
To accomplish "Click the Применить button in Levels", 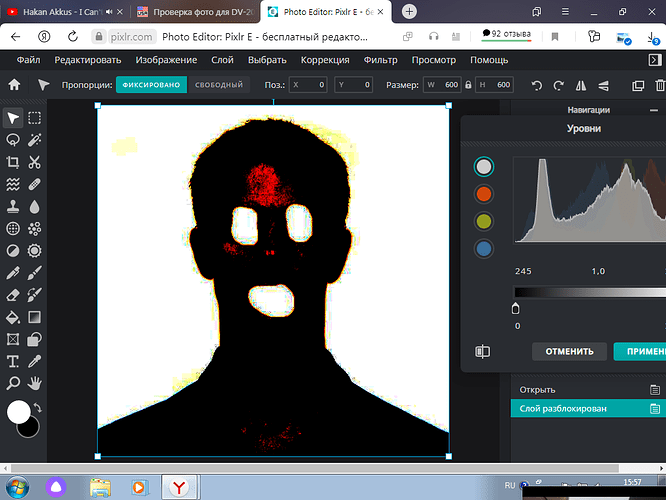I will (x=640, y=351).
